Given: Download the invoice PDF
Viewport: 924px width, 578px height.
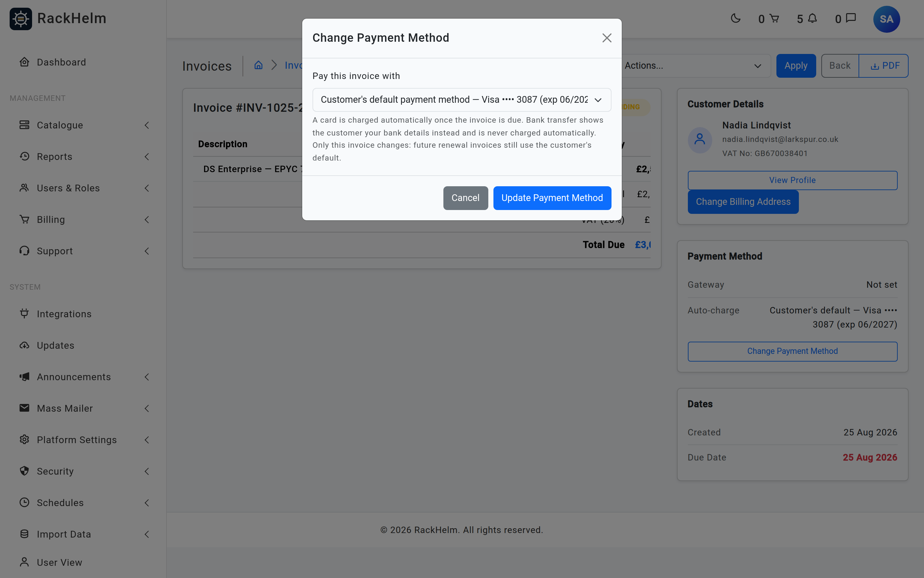Looking at the screenshot, I should [x=884, y=66].
